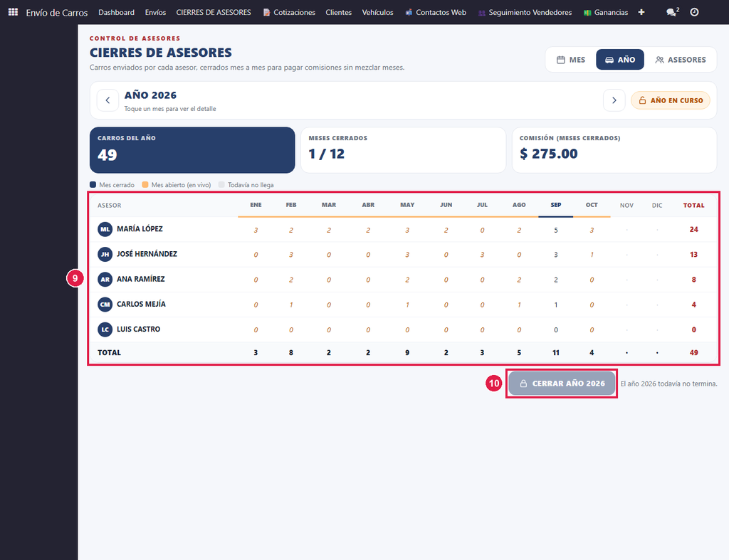Click the CARROS DEL AÑO card
729x560 pixels.
point(192,150)
